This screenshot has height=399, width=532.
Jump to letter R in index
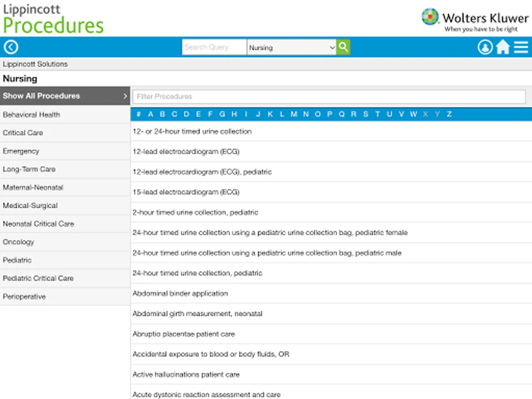pyautogui.click(x=354, y=114)
